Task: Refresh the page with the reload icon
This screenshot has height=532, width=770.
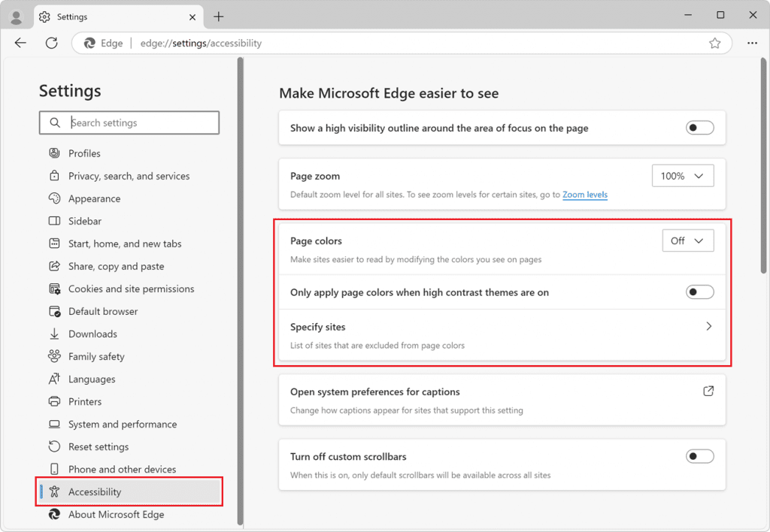Action: pos(52,43)
